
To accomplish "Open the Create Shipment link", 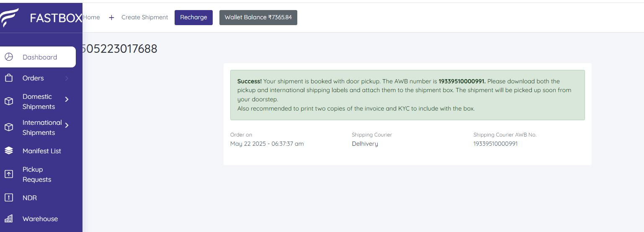I will tap(144, 18).
